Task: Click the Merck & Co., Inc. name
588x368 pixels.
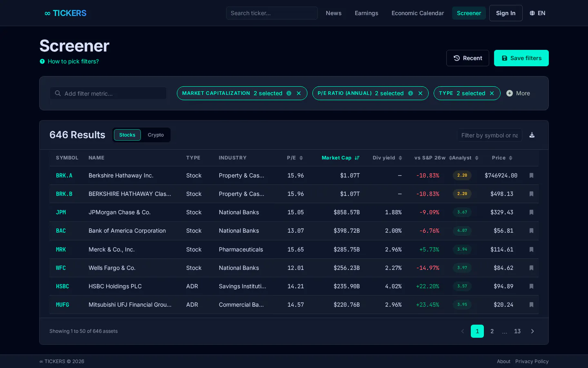Action: 111,249
